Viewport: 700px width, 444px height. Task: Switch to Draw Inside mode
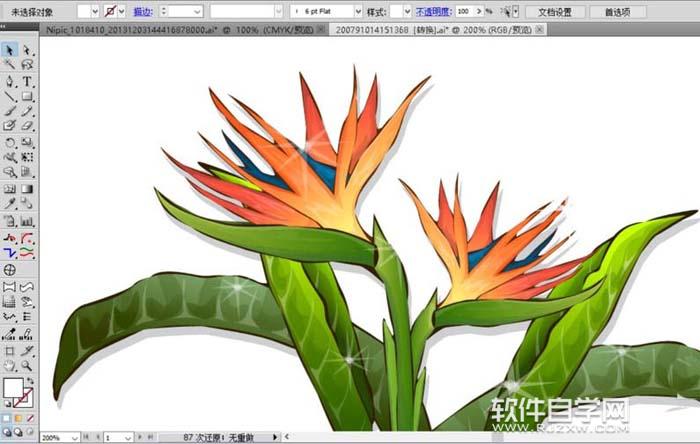[x=30, y=432]
